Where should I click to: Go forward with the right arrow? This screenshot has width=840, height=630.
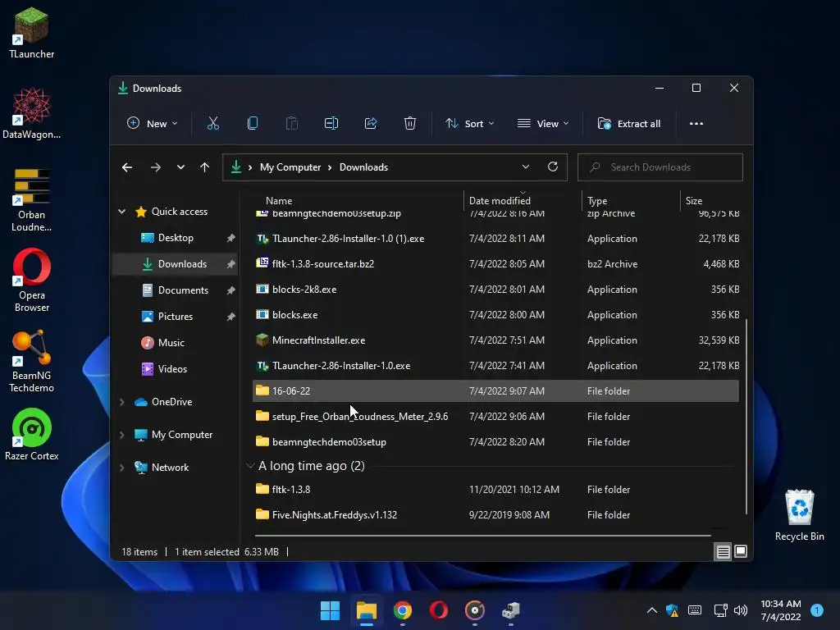coord(155,167)
